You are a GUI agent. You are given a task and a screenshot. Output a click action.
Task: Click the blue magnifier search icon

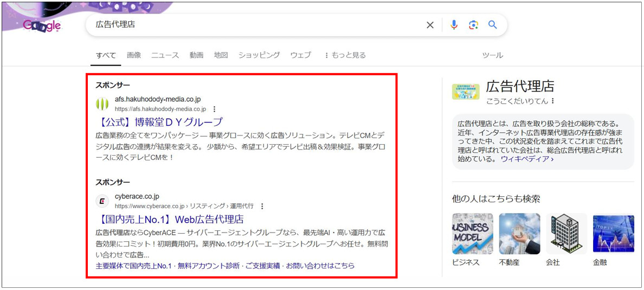[492, 24]
